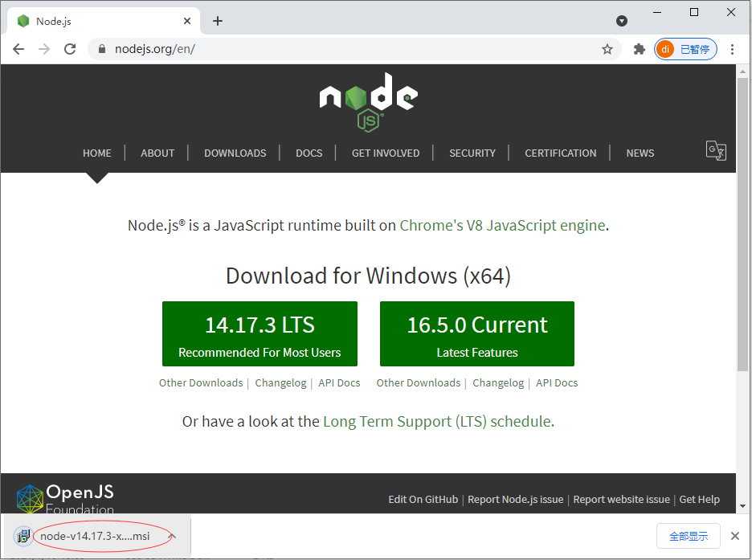Image resolution: width=752 pixels, height=560 pixels.
Task: Open the Get Help footer link
Action: pos(699,500)
